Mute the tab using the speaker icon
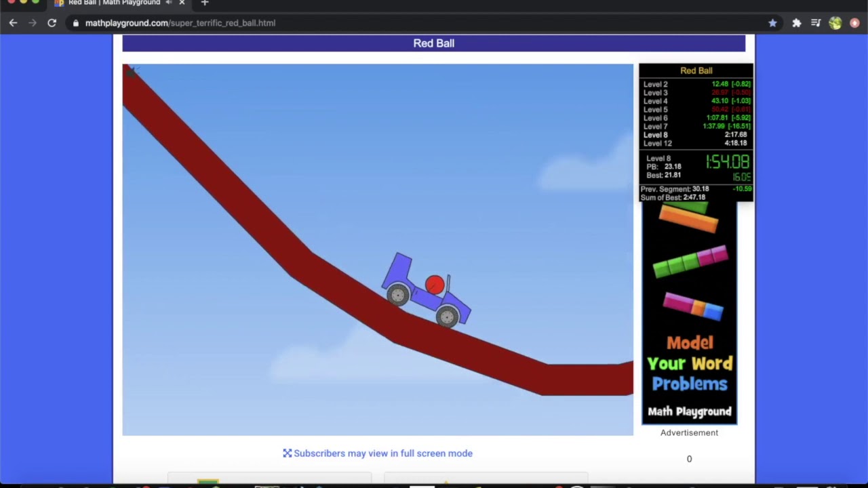The width and height of the screenshot is (868, 488). [169, 3]
